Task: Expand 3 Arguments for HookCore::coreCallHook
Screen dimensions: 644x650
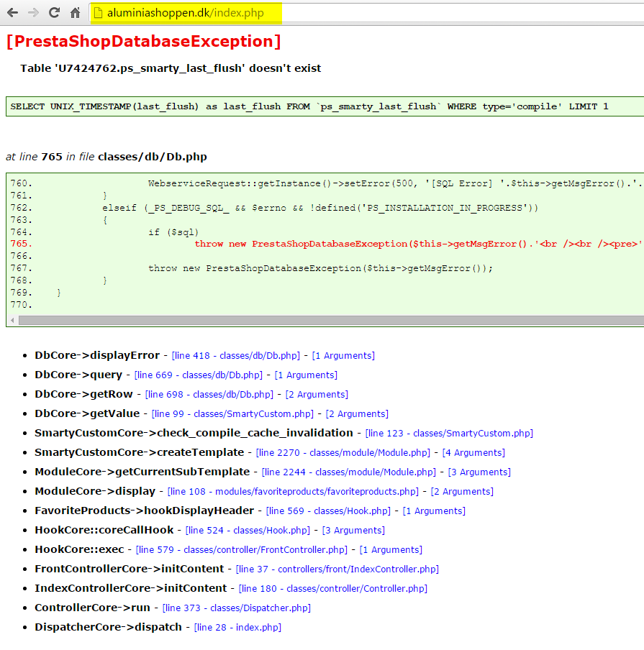Action: (x=353, y=531)
